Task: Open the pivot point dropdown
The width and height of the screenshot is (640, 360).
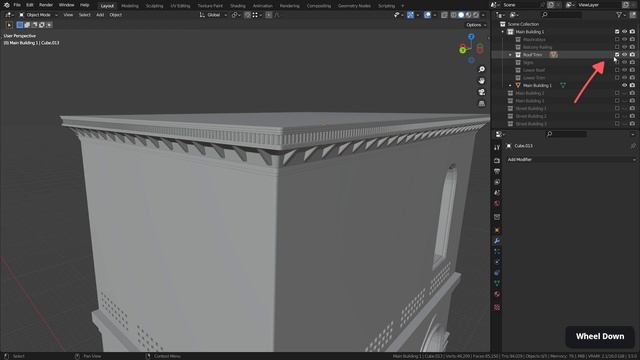Action: pos(236,15)
